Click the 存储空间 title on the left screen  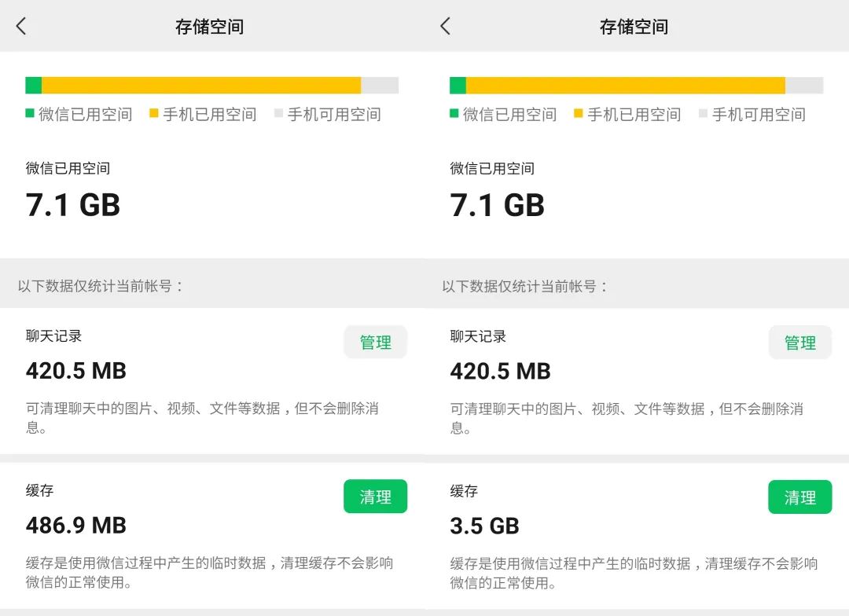209,27
